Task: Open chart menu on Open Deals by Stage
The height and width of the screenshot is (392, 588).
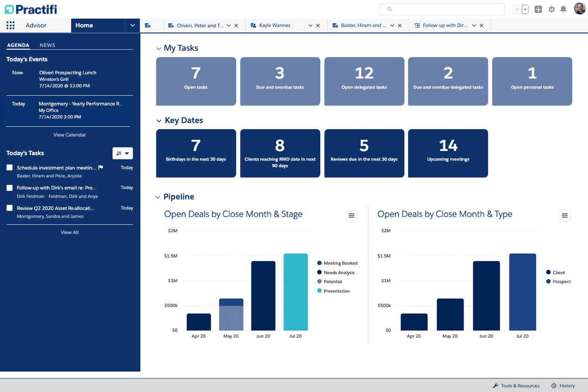Action: coord(351,216)
